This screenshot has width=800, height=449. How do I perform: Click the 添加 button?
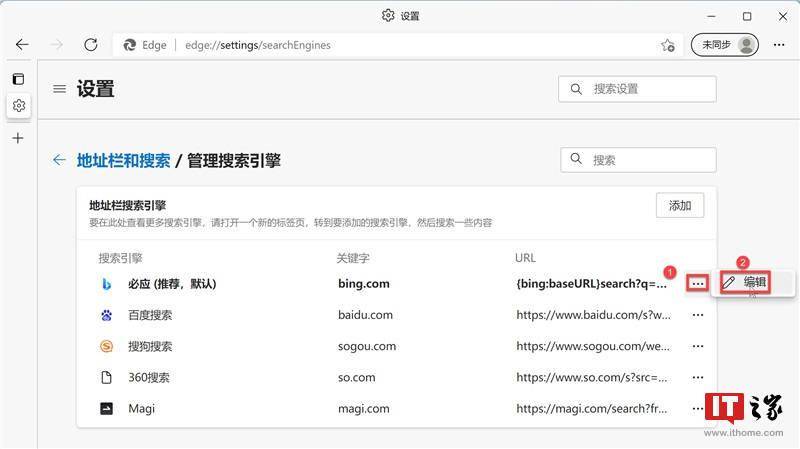tap(680, 206)
